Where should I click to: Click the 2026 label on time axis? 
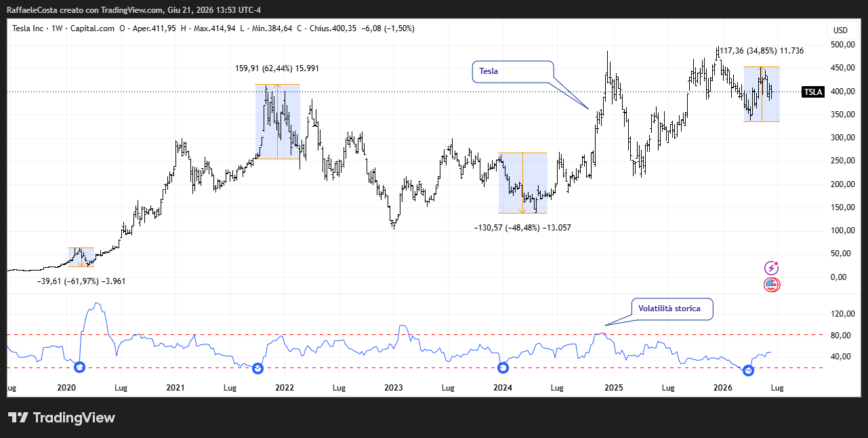723,389
